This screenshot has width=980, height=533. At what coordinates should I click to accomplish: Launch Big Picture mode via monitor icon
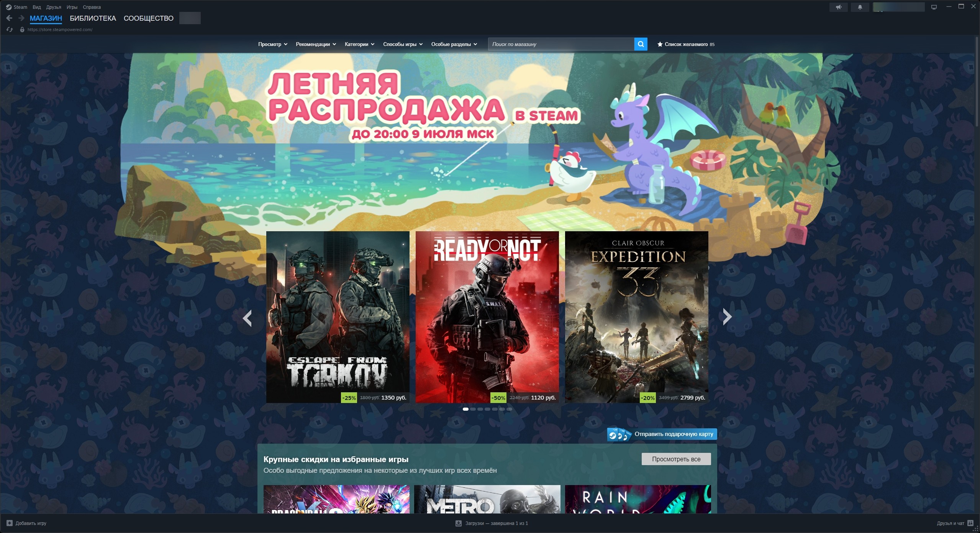click(x=934, y=7)
